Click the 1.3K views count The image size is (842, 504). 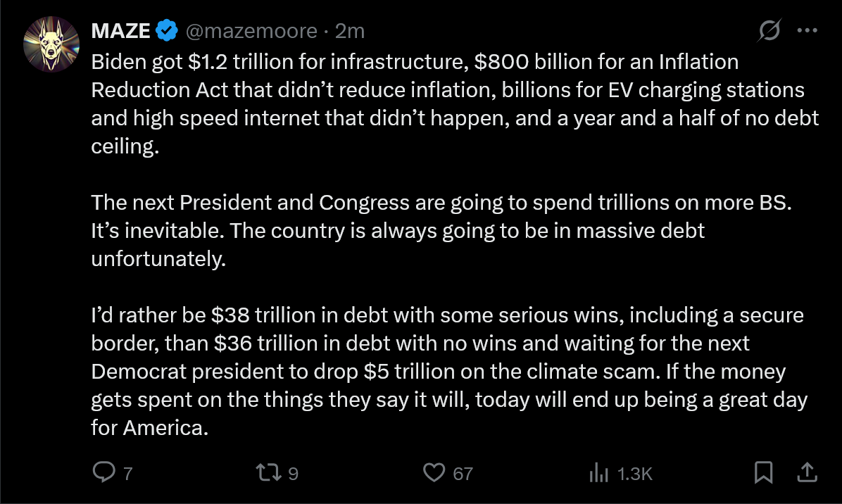[635, 474]
